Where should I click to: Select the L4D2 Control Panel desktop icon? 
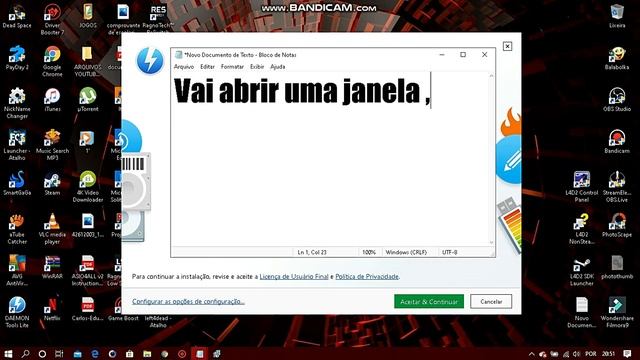pyautogui.click(x=582, y=187)
